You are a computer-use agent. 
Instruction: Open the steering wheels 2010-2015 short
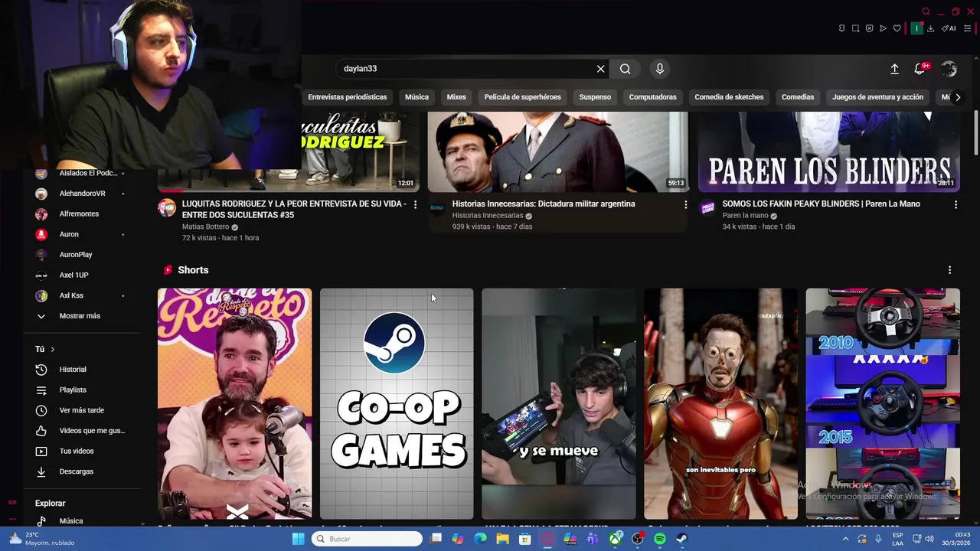(x=883, y=403)
